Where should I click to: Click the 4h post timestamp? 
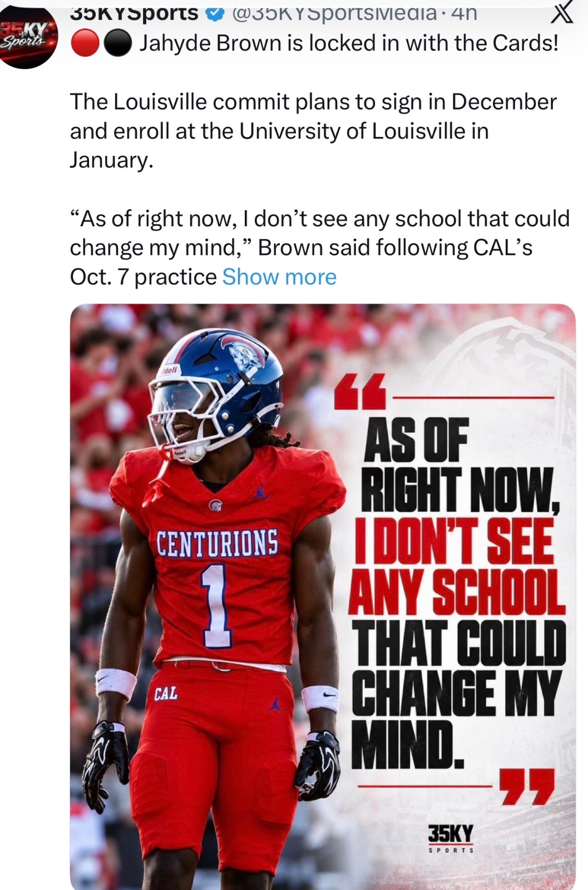pyautogui.click(x=465, y=12)
